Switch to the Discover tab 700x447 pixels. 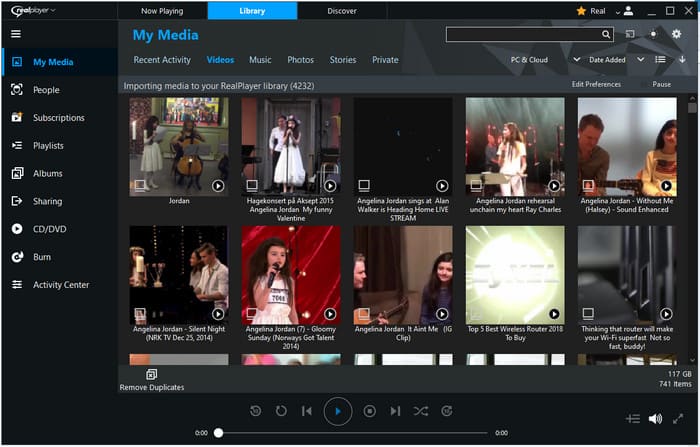coord(342,10)
